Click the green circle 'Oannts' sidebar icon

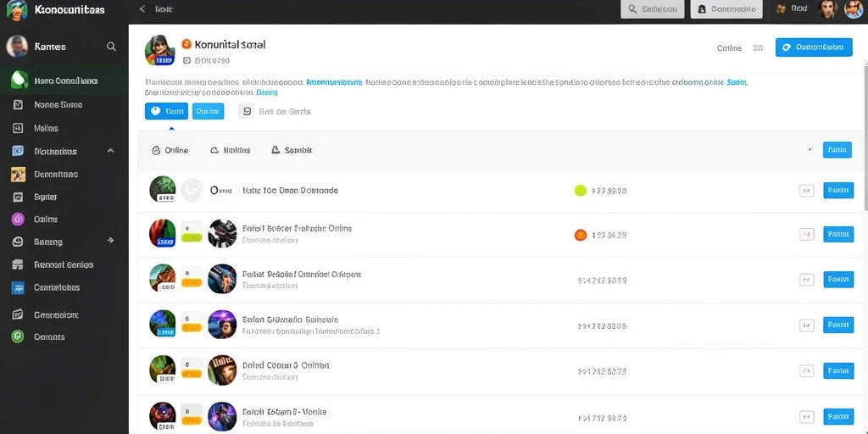tap(18, 337)
